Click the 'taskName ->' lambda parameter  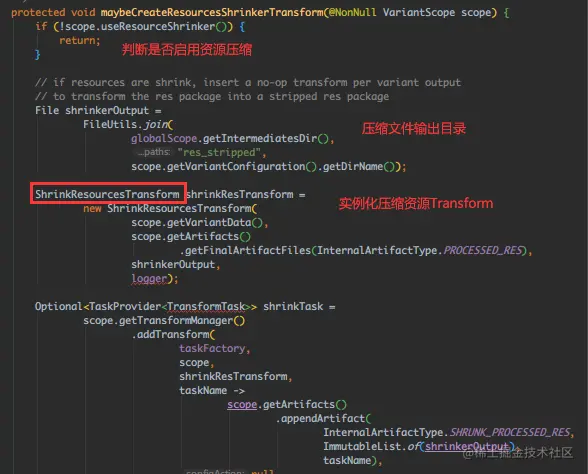click(212, 390)
